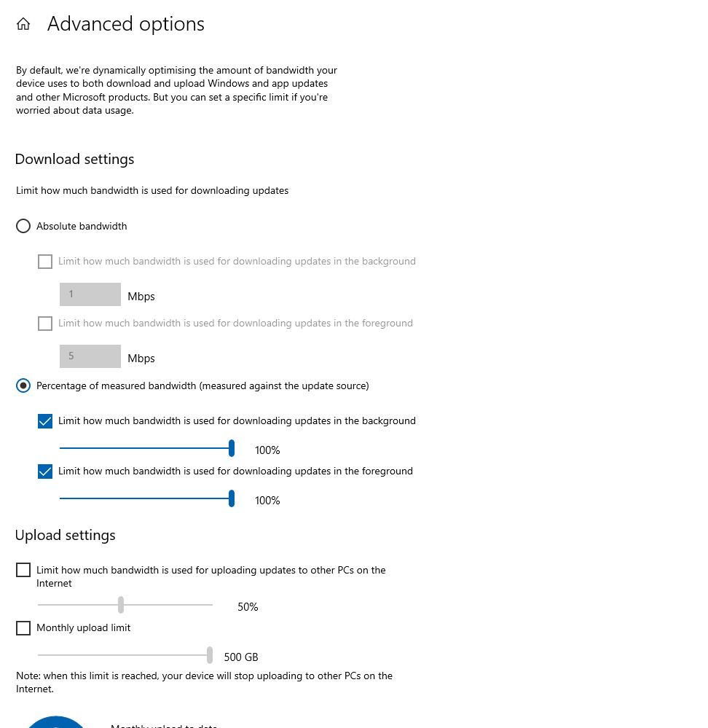
Task: Click the background Mbps field showing 1
Action: [x=90, y=294]
